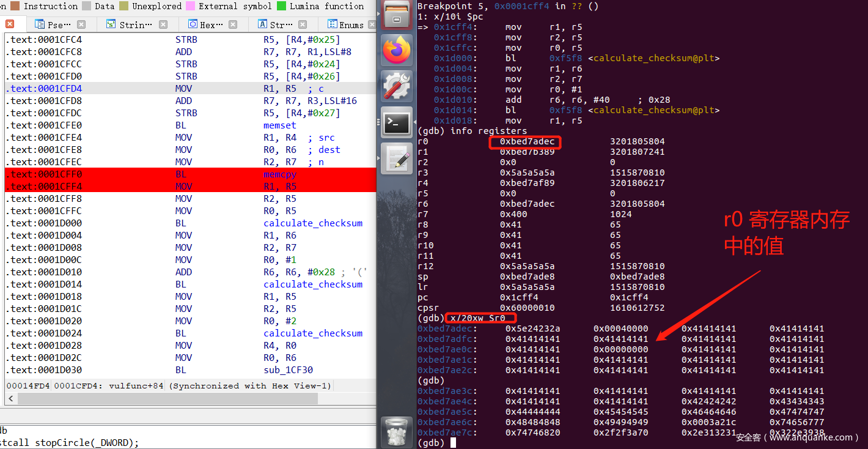Close the active red-X tab
The width and height of the screenshot is (868, 449).
coord(10,24)
